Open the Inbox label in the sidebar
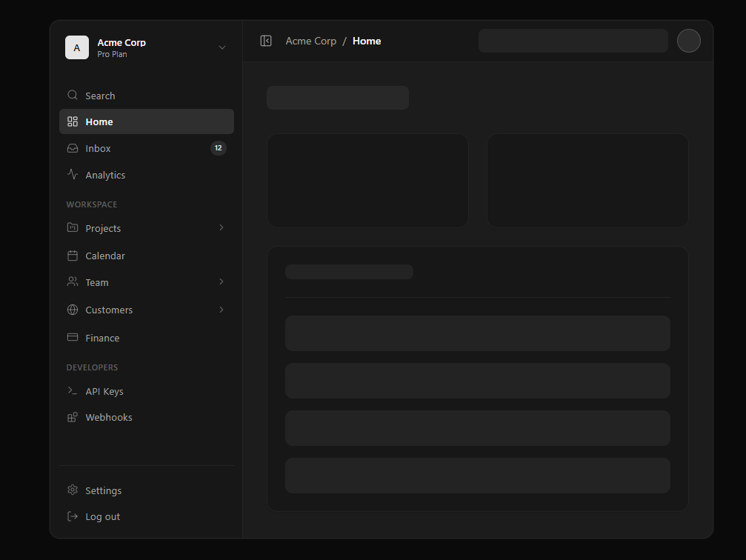The image size is (746, 560). [x=98, y=148]
